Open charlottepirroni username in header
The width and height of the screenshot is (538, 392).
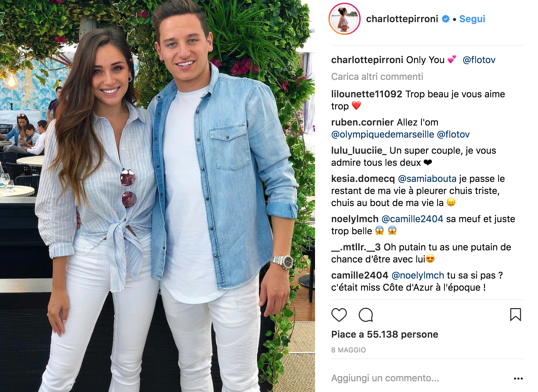coord(402,19)
